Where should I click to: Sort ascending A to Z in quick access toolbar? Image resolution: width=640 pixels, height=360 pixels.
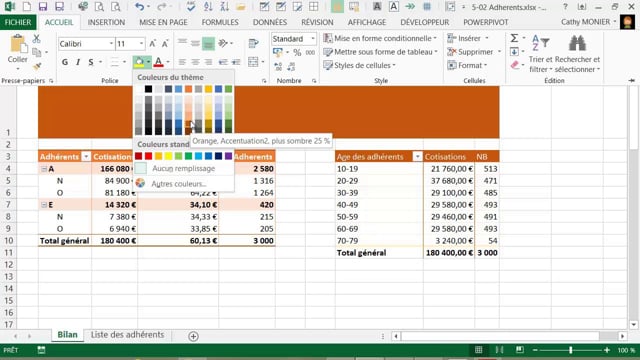(208, 7)
